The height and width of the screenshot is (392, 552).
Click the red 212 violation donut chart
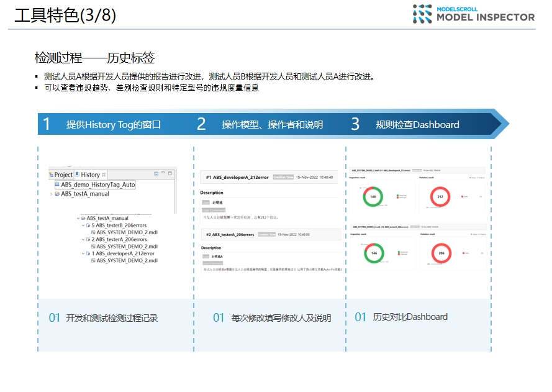pos(440,196)
